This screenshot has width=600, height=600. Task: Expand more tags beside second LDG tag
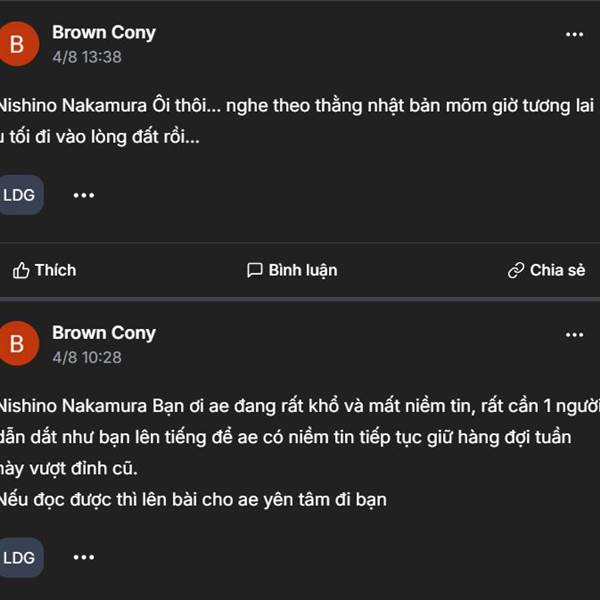[84, 557]
